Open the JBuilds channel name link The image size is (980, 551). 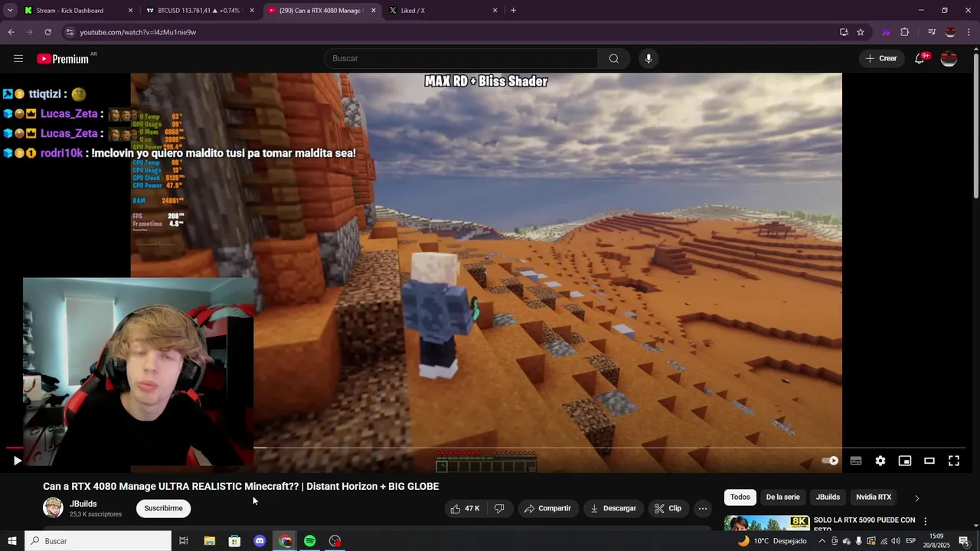[83, 504]
